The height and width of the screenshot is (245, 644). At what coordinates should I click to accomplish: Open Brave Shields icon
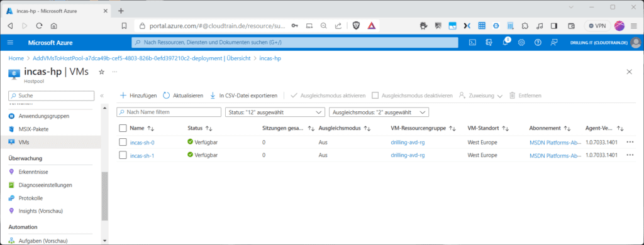pos(357,26)
